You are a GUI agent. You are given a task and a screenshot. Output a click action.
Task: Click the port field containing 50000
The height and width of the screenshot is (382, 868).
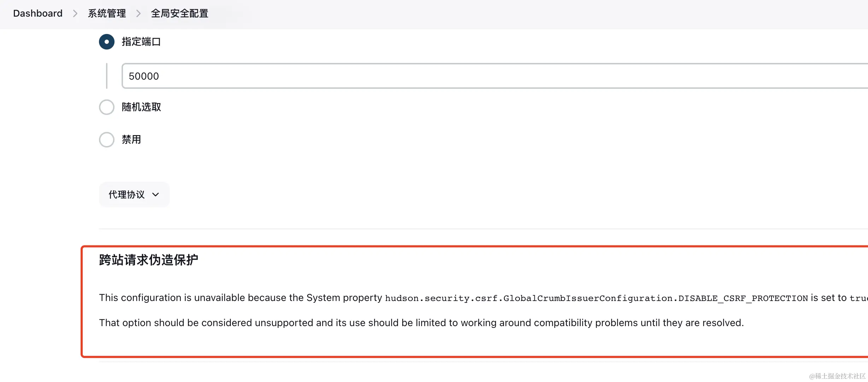click(x=495, y=76)
